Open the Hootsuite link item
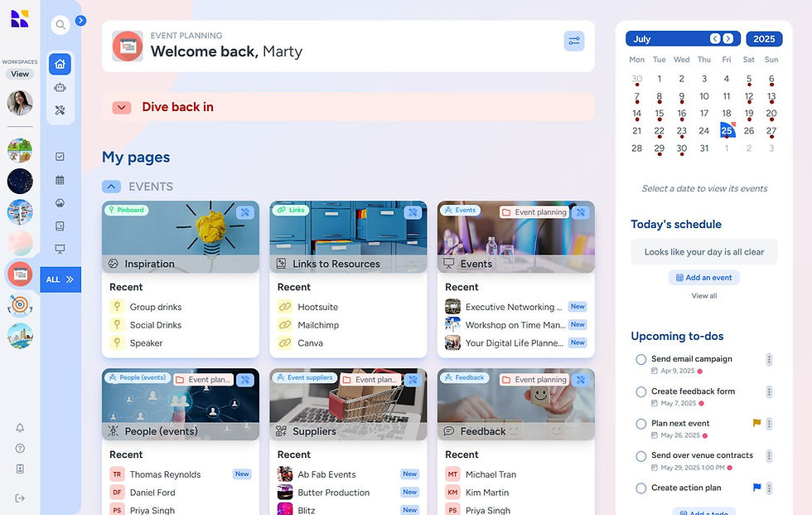 tap(317, 307)
